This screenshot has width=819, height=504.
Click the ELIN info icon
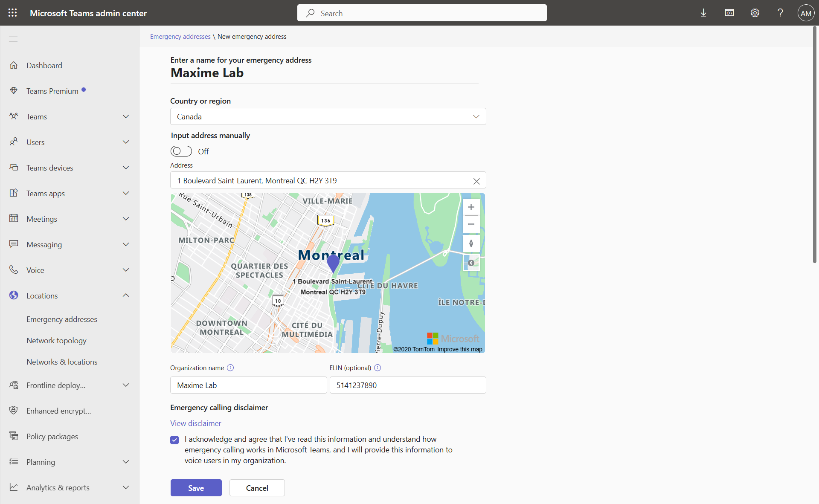pyautogui.click(x=377, y=368)
